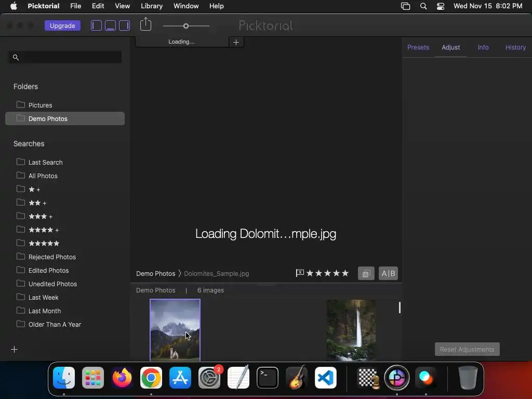Click the Share export icon
Viewport: 532px width, 399px height.
pyautogui.click(x=145, y=24)
